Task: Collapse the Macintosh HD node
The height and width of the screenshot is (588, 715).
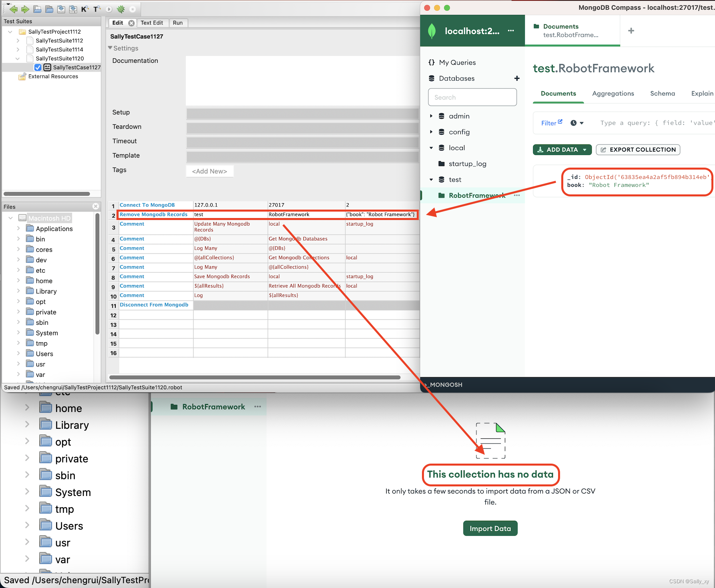Action: pyautogui.click(x=10, y=218)
